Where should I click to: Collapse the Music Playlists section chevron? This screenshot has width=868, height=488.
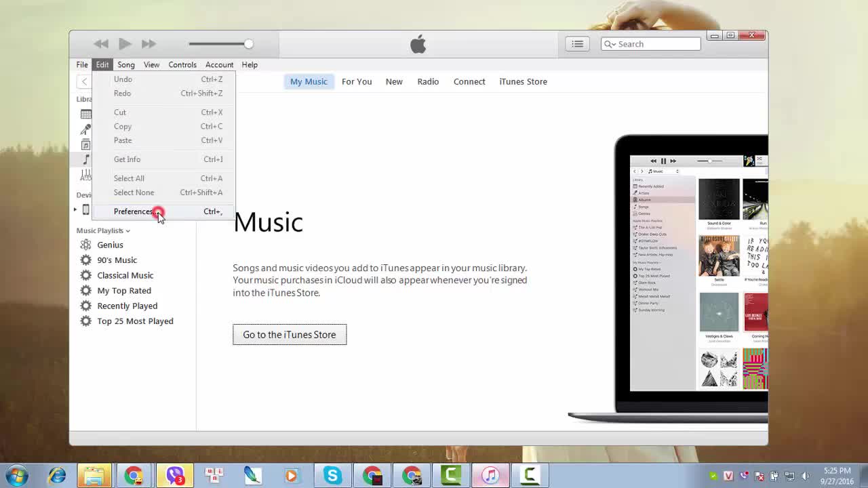pyautogui.click(x=127, y=231)
